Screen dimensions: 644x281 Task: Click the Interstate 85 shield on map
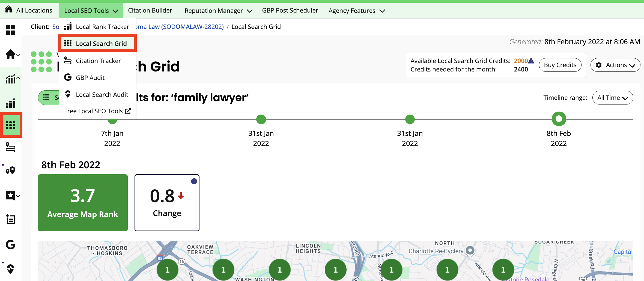coord(160,258)
